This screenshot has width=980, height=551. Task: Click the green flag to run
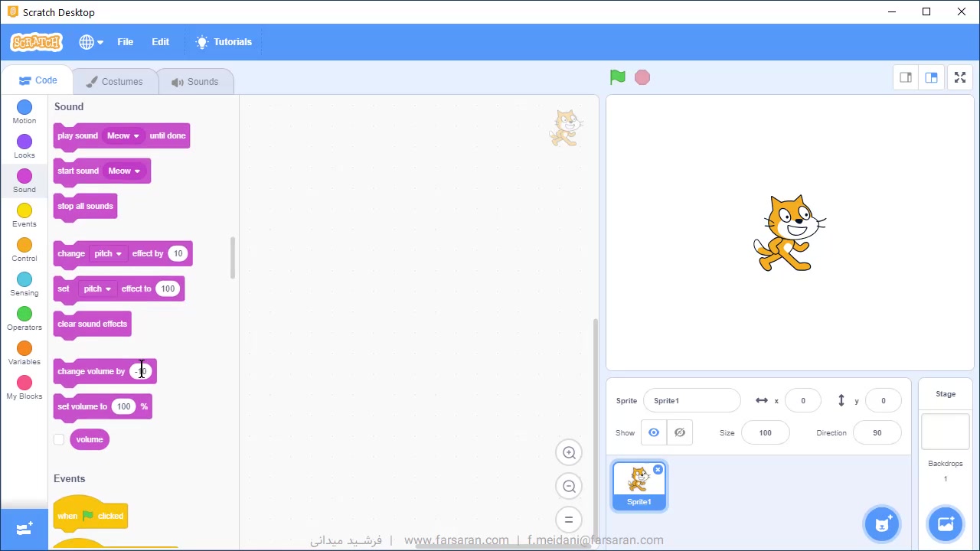click(618, 77)
